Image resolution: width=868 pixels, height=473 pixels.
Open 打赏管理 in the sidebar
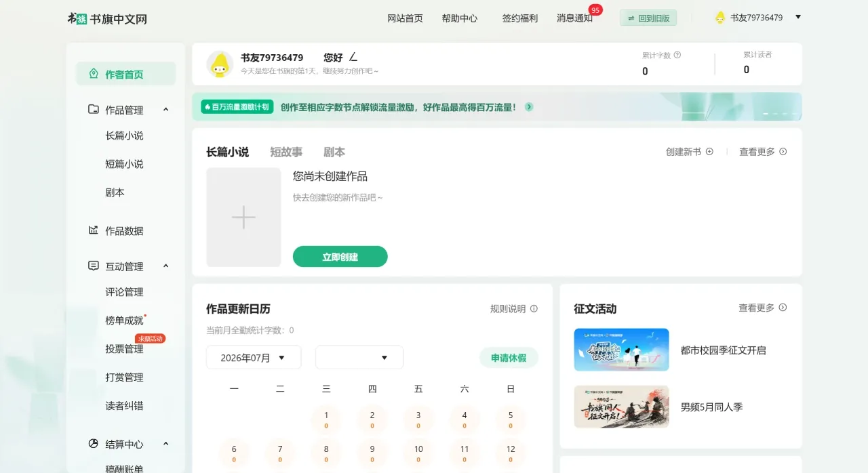click(x=124, y=377)
